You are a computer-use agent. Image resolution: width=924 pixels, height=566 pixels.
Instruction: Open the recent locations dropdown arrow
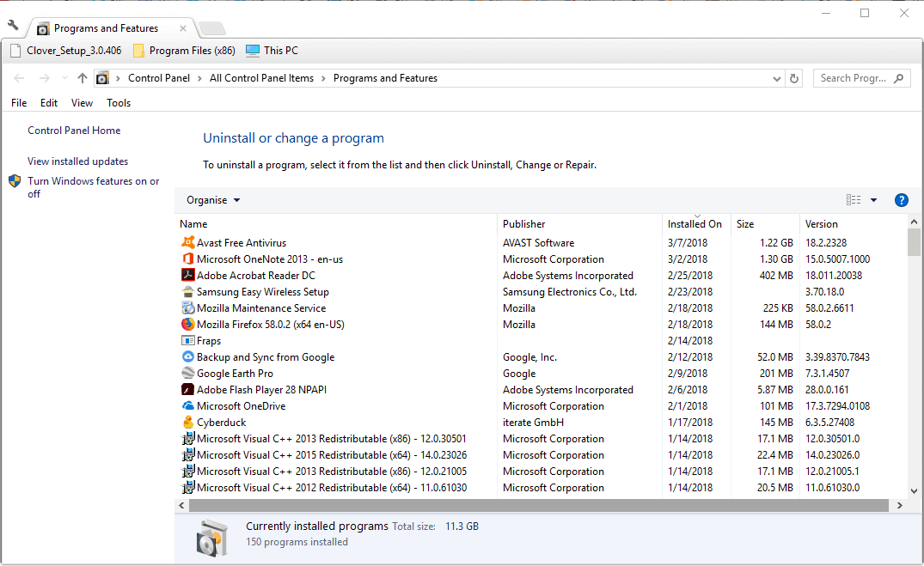(x=64, y=78)
